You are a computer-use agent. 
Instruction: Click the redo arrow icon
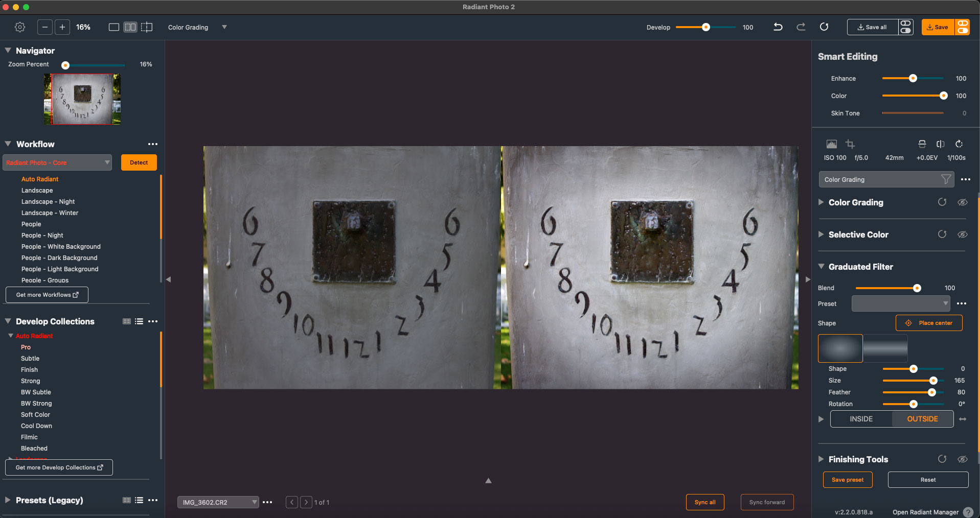coord(801,27)
